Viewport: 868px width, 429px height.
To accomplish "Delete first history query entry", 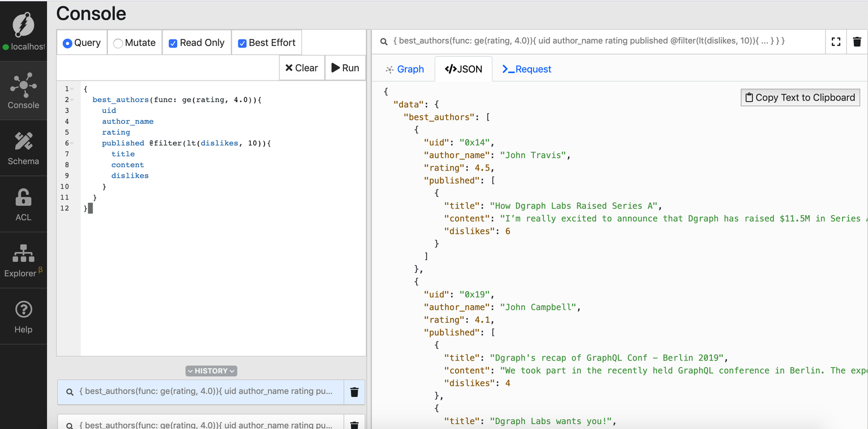I will 355,392.
